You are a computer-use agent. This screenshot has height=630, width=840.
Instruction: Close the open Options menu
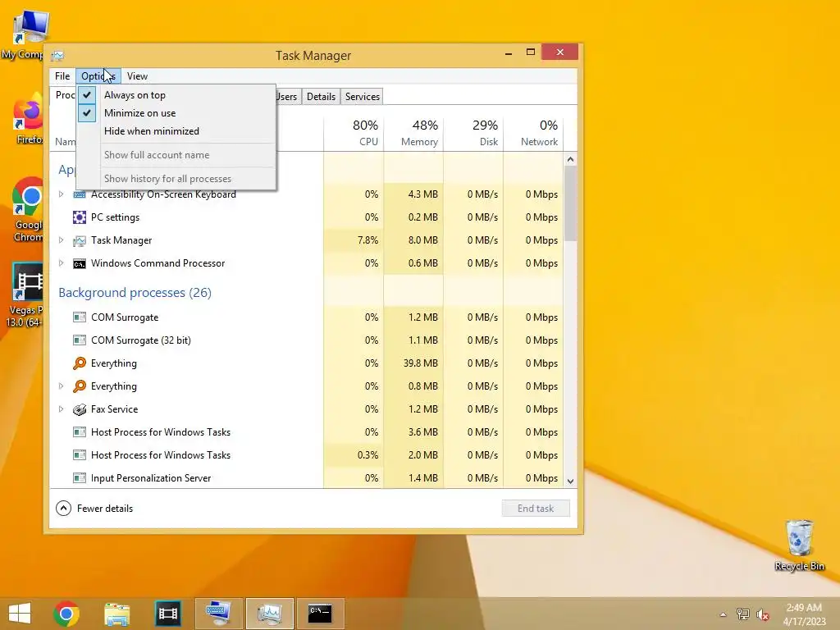98,76
